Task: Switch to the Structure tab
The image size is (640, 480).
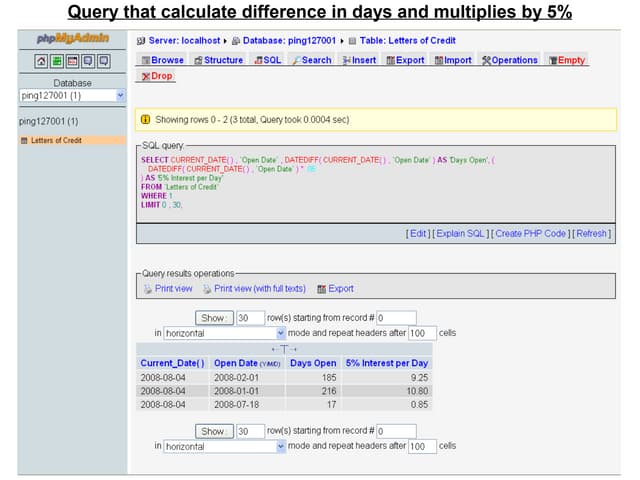Action: pyautogui.click(x=218, y=60)
